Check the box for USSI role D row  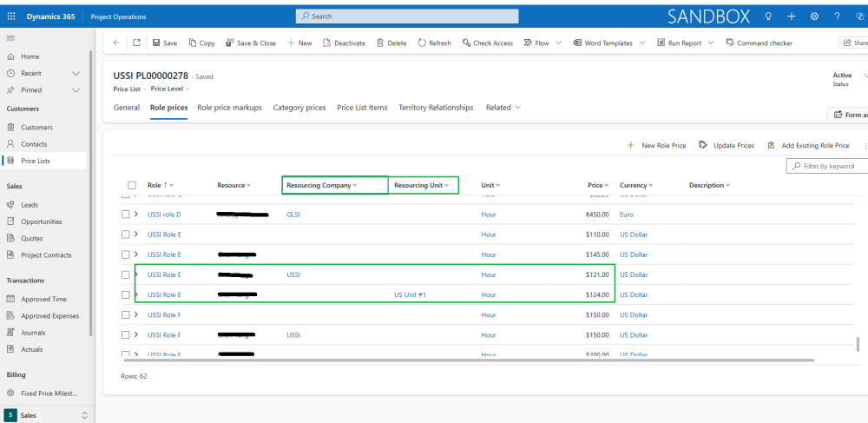(125, 215)
